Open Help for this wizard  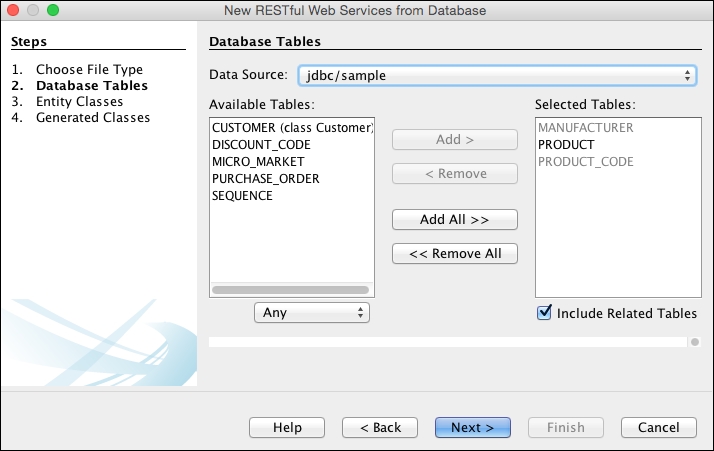[x=287, y=427]
